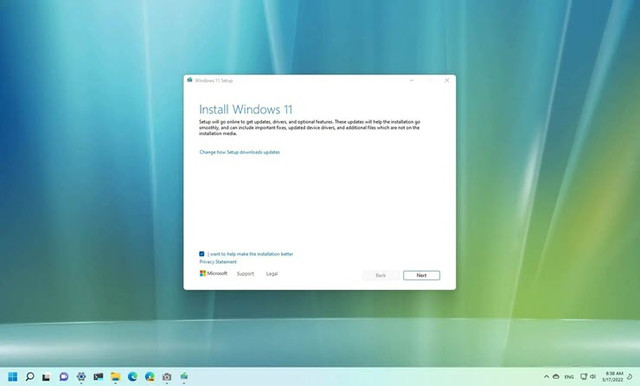Open the Camera app on the taskbar
Viewport: 640px width, 386px height.
click(167, 377)
